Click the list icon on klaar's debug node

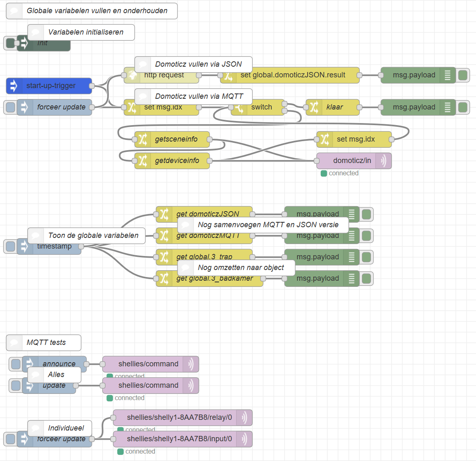[448, 107]
